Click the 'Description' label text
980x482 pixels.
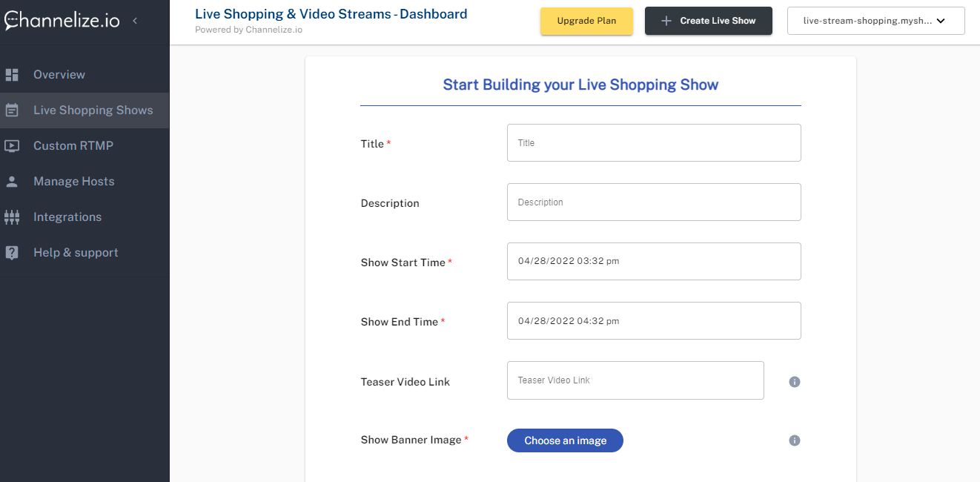click(390, 203)
